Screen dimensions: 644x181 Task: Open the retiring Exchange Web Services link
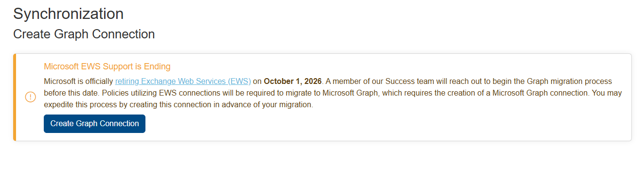click(183, 81)
